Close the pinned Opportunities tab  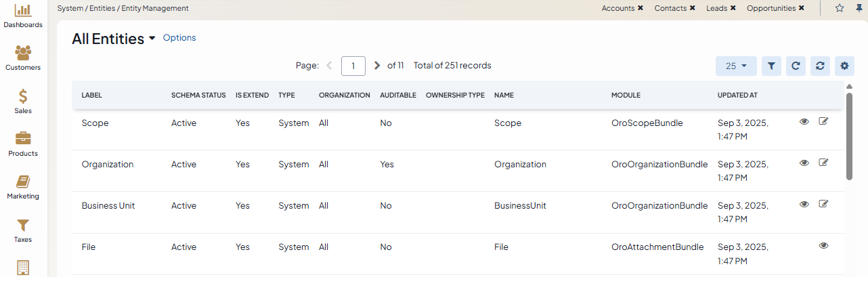[802, 8]
